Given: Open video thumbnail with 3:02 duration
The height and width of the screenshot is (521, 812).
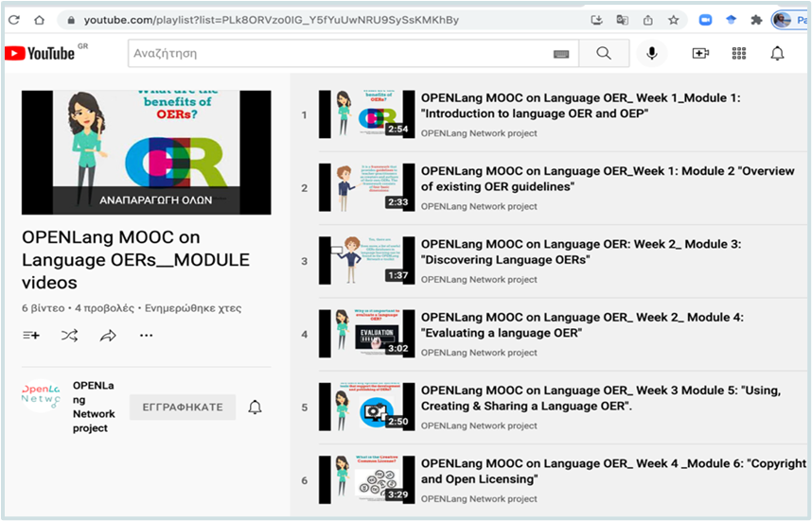Looking at the screenshot, I should tap(366, 334).
